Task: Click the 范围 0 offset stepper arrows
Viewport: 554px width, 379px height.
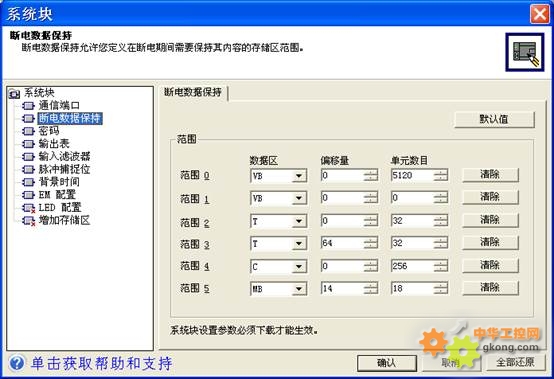Action: pyautogui.click(x=370, y=176)
